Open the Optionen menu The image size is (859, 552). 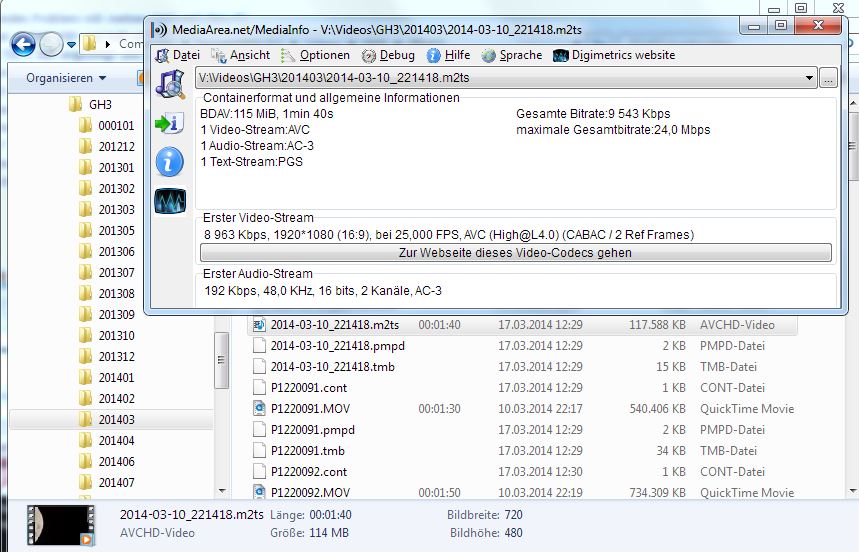point(315,55)
